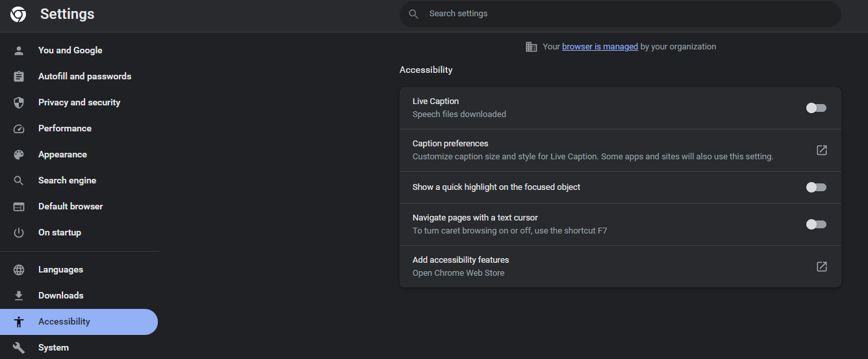Follow the "browser is managed" link
This screenshot has height=359, width=868.
tap(600, 47)
